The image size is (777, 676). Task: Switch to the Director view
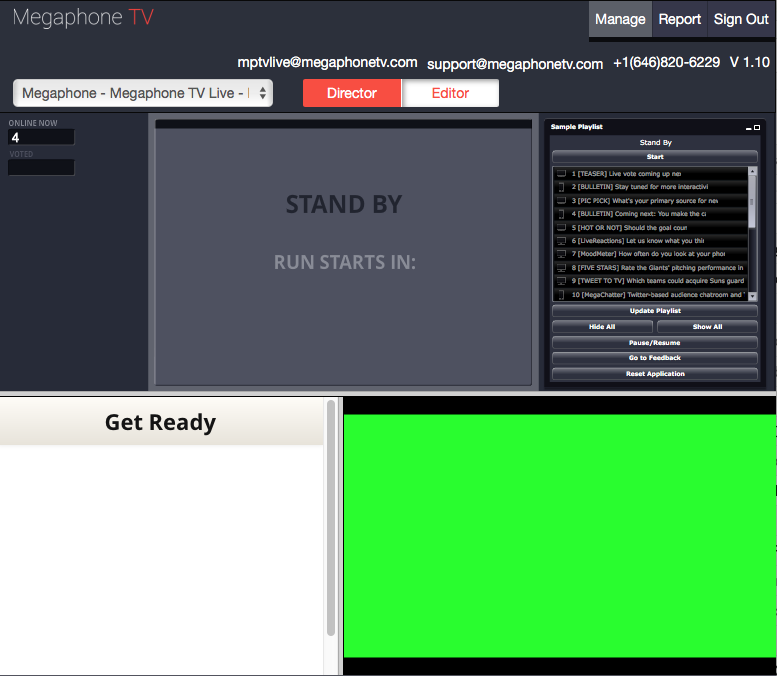coord(352,93)
